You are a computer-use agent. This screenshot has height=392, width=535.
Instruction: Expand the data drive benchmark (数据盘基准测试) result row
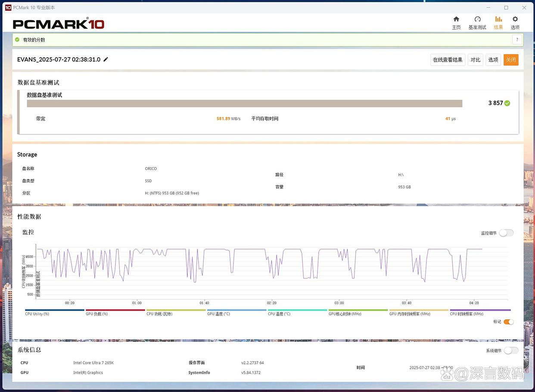[x=44, y=95]
